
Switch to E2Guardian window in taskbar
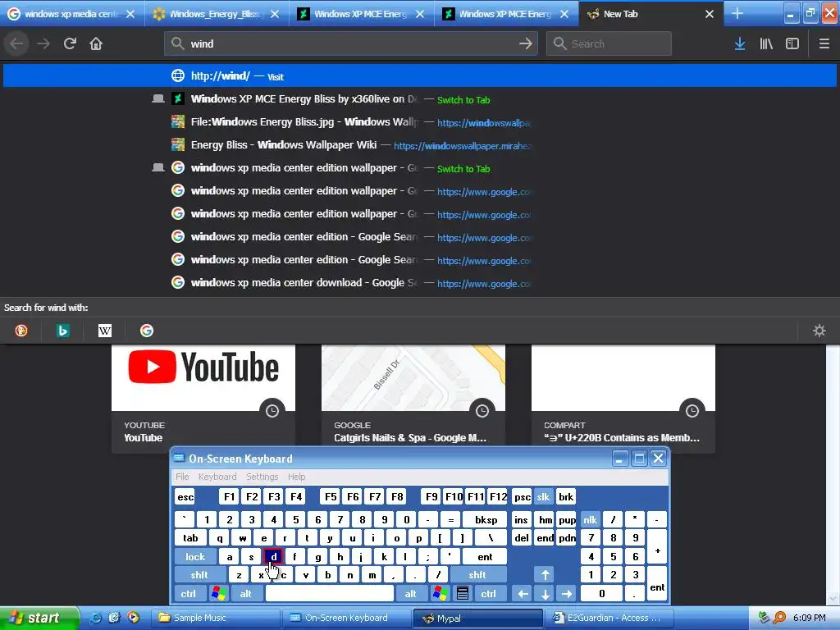point(609,618)
